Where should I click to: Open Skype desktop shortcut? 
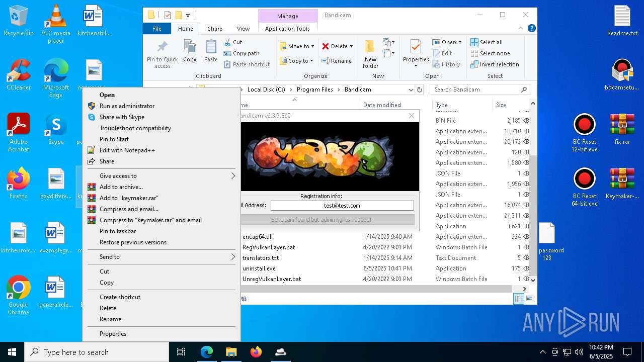point(56,129)
